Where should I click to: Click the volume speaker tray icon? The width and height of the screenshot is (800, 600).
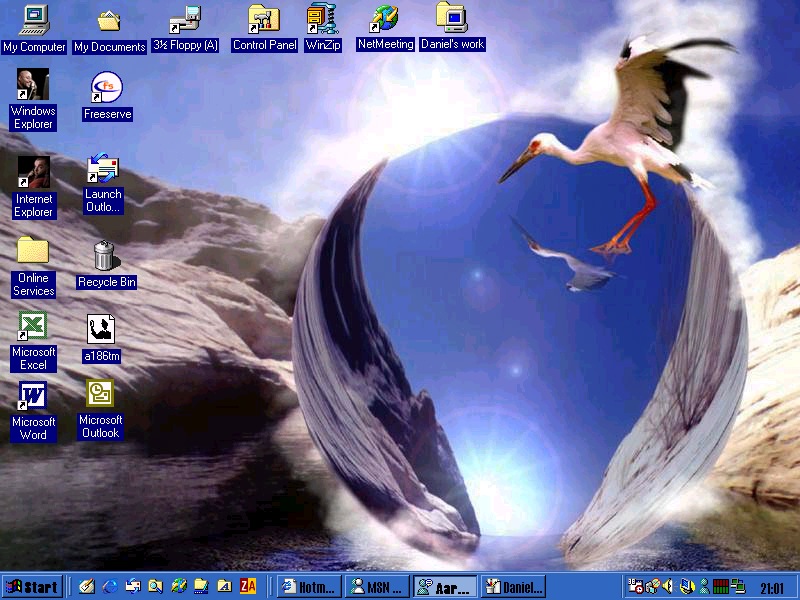[669, 587]
